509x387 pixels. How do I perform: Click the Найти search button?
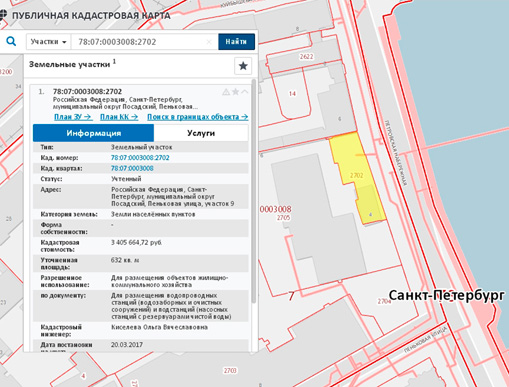click(236, 42)
